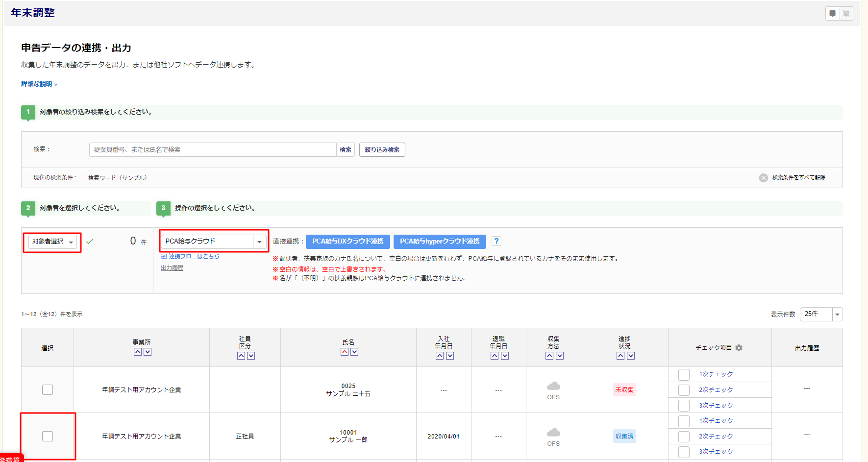
Task: Sort 進捗状況 column descending
Action: coord(631,356)
